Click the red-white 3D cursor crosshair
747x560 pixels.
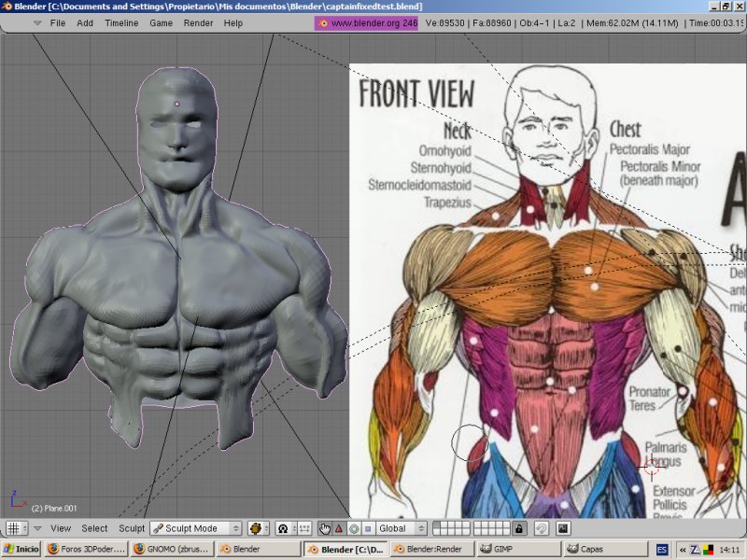651,468
